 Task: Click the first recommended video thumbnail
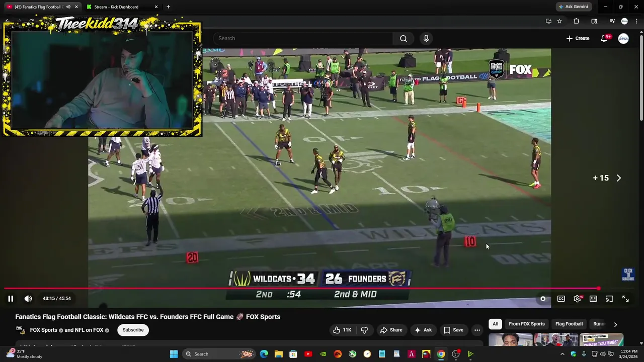(511, 340)
